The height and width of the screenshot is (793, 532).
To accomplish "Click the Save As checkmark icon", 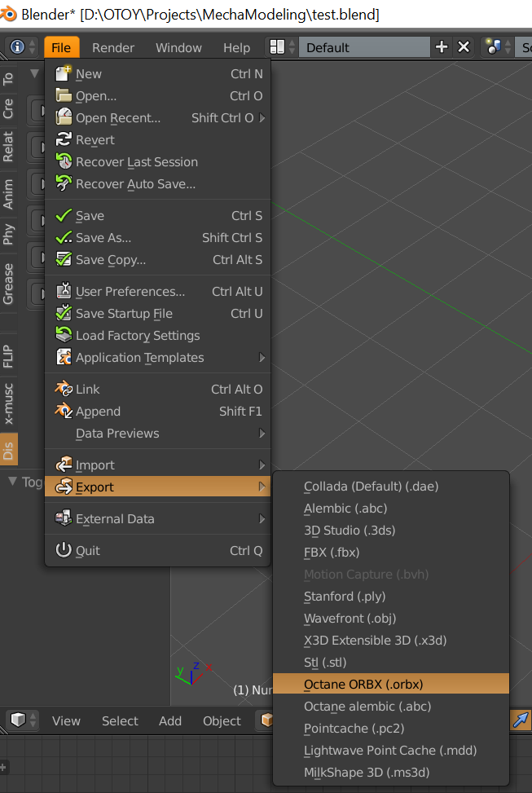I will pyautogui.click(x=64, y=238).
